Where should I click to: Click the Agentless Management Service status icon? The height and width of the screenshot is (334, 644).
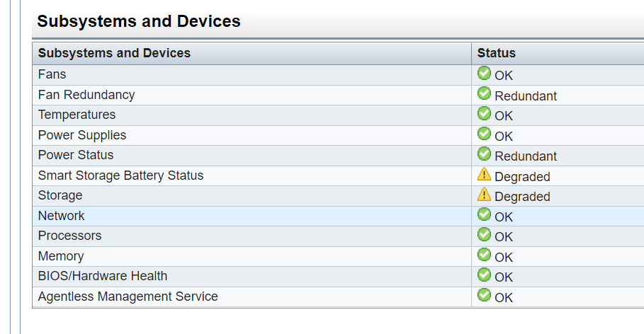[x=485, y=295]
